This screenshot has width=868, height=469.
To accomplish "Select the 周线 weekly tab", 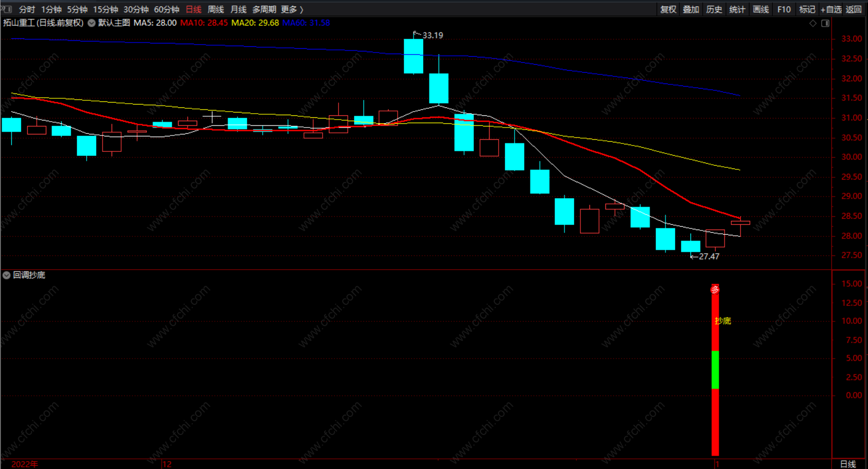I will point(216,10).
